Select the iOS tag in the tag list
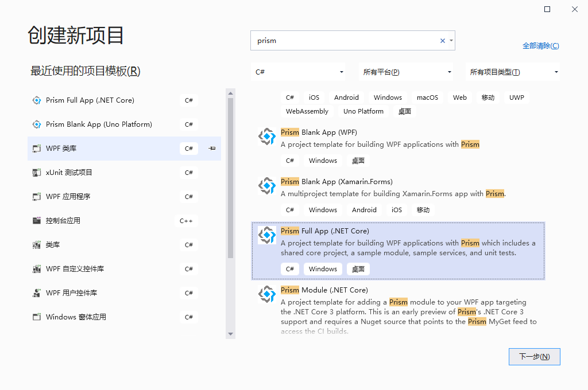This screenshot has width=588, height=390. coord(314,97)
